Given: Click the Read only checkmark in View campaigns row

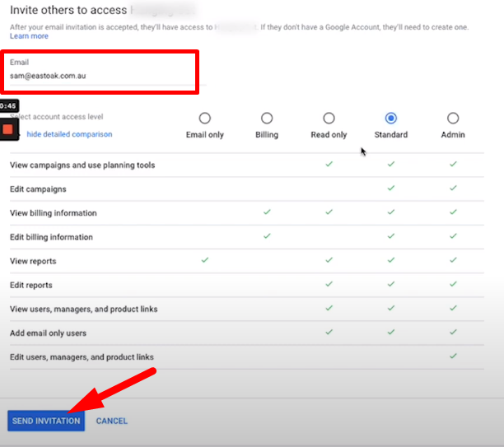Looking at the screenshot, I should click(329, 164).
